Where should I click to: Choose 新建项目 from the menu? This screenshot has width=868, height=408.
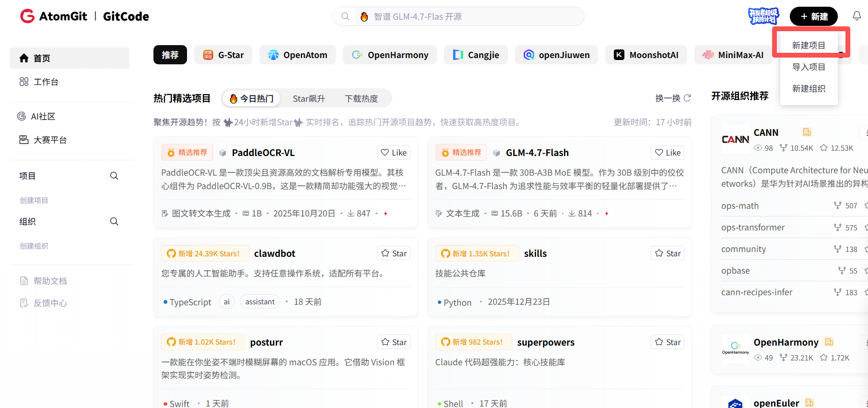tap(809, 45)
